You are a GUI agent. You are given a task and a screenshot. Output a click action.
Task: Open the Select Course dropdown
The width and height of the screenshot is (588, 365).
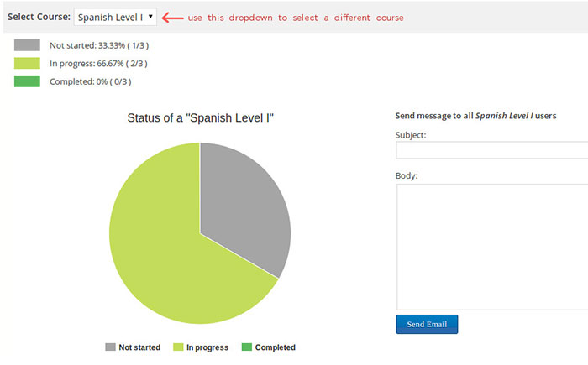coord(115,17)
